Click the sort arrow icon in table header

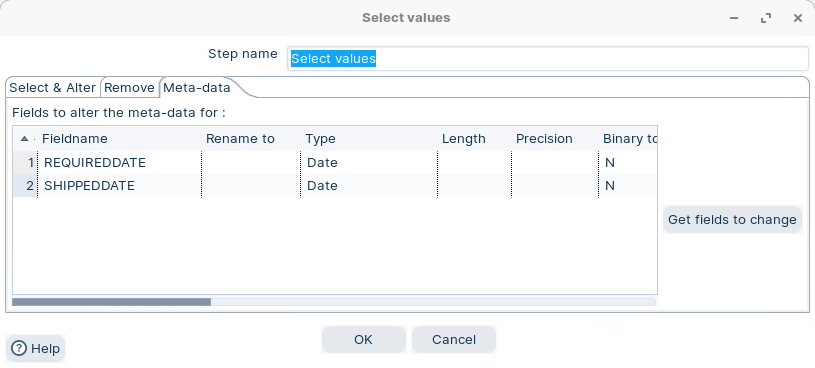pyautogui.click(x=24, y=139)
